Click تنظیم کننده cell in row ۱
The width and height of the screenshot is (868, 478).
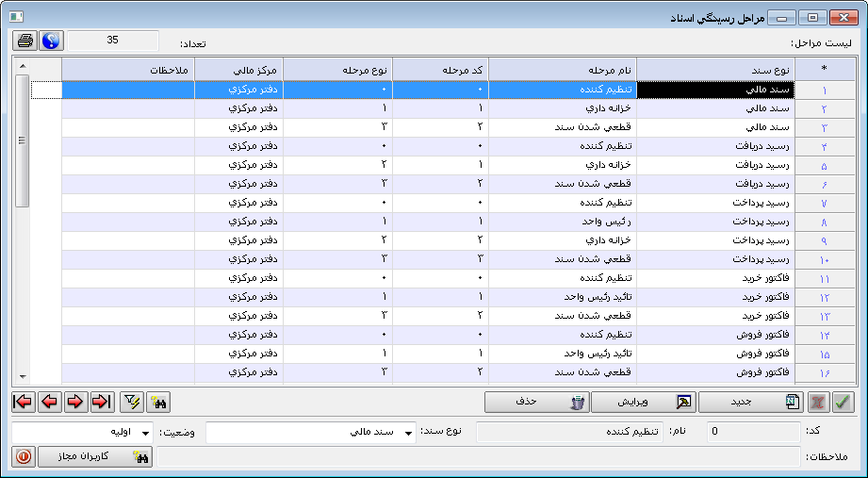(x=563, y=90)
